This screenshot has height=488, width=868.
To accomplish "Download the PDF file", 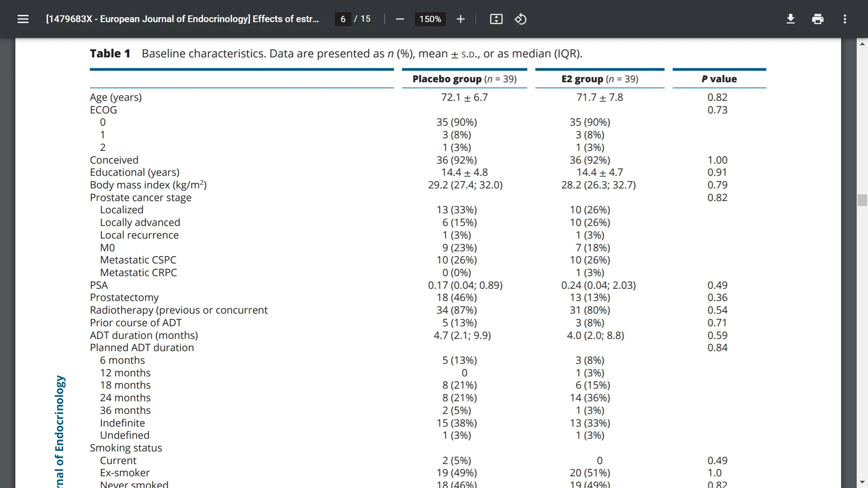I will pos(790,19).
